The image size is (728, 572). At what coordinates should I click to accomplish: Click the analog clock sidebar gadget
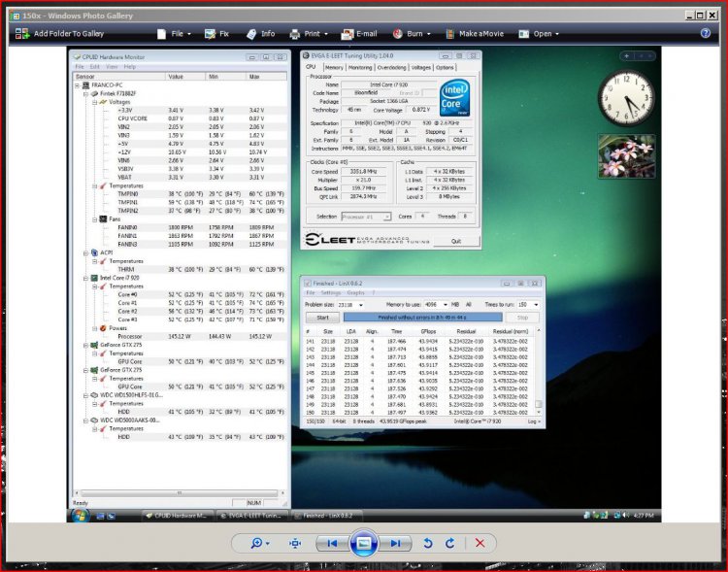[625, 98]
